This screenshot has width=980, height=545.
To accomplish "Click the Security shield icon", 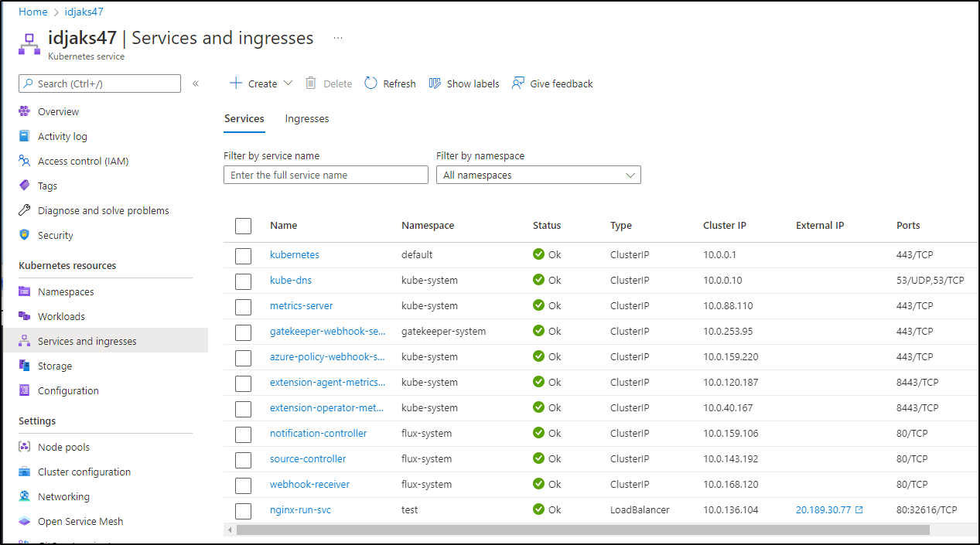I will 25,235.
